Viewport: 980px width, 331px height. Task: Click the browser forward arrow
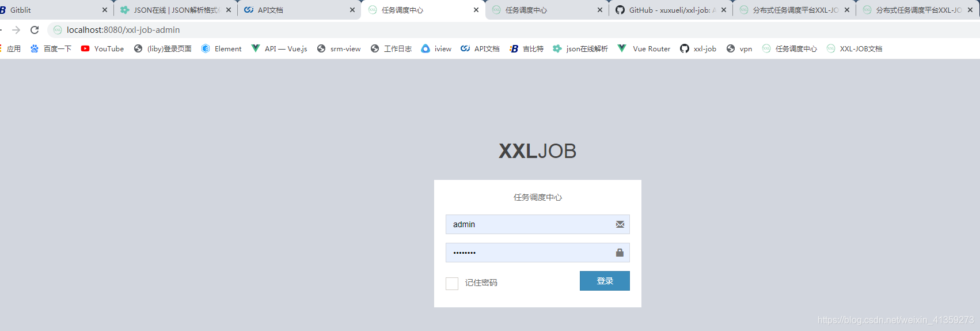[x=16, y=30]
